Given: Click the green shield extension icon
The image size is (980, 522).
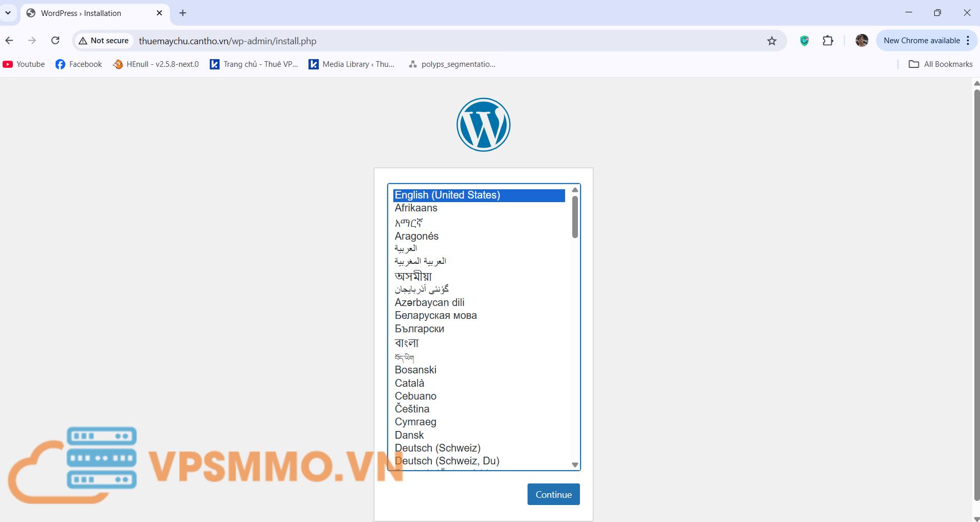Looking at the screenshot, I should 804,41.
